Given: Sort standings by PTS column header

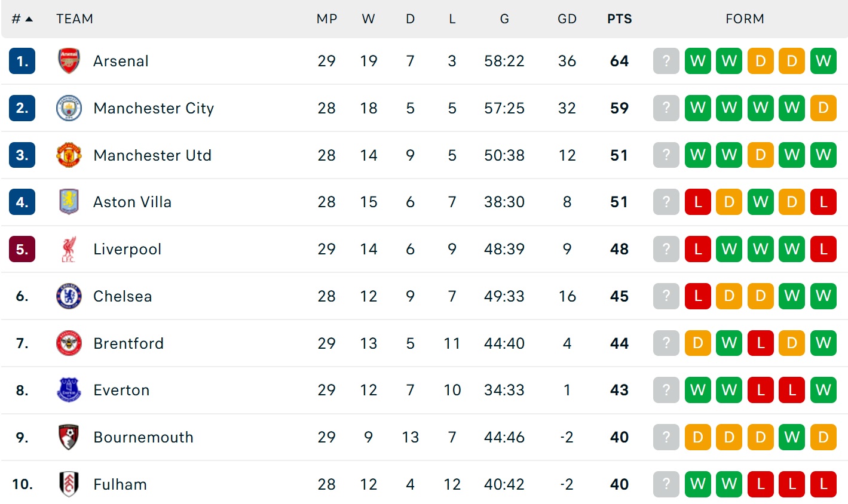Looking at the screenshot, I should 619,19.
